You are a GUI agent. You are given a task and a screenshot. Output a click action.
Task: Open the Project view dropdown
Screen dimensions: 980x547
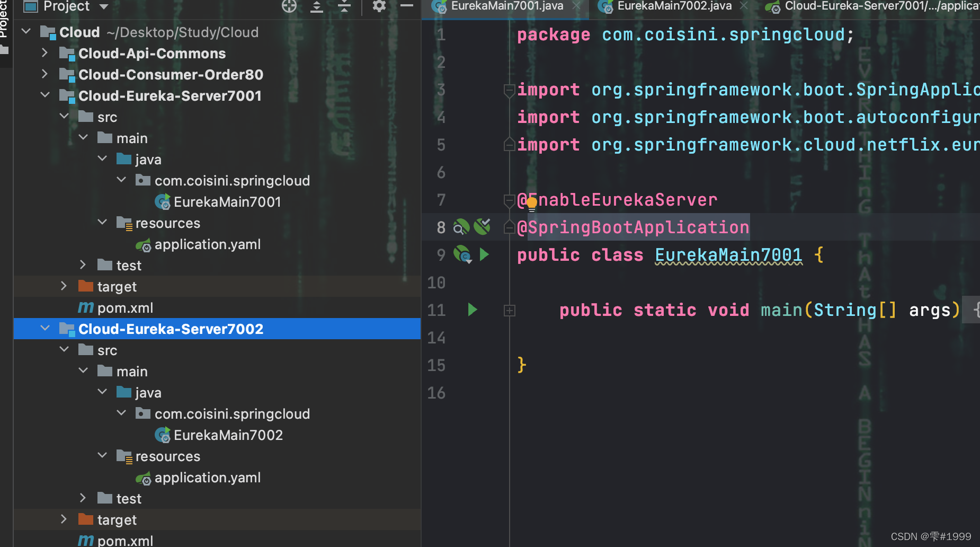click(x=104, y=6)
